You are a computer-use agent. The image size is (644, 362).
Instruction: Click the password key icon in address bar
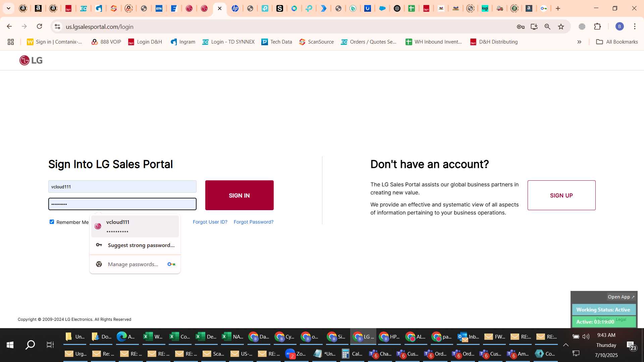click(521, 26)
